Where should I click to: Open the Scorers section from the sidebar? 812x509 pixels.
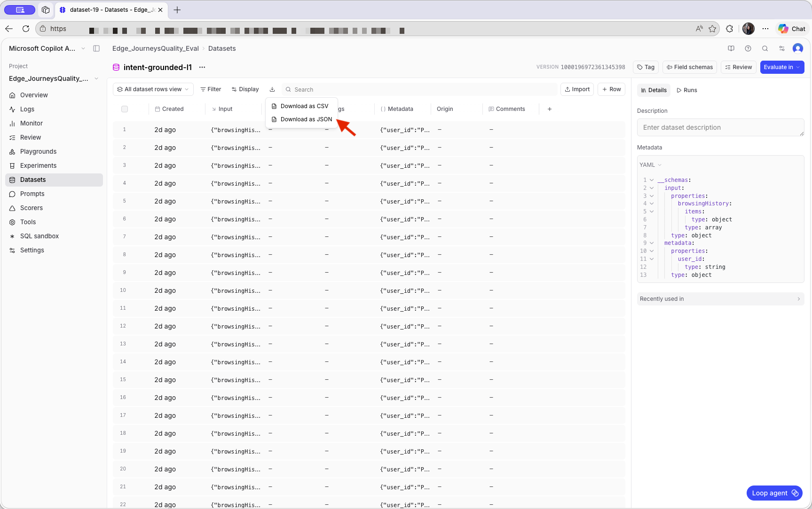click(x=31, y=208)
